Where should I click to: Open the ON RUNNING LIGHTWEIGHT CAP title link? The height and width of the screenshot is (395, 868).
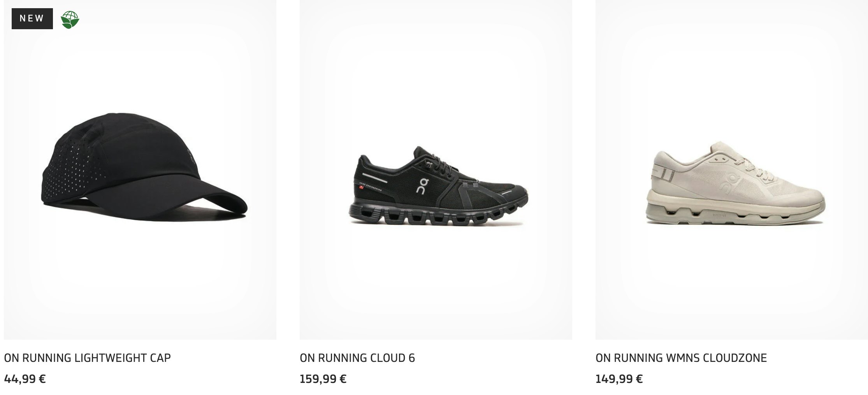click(x=87, y=358)
